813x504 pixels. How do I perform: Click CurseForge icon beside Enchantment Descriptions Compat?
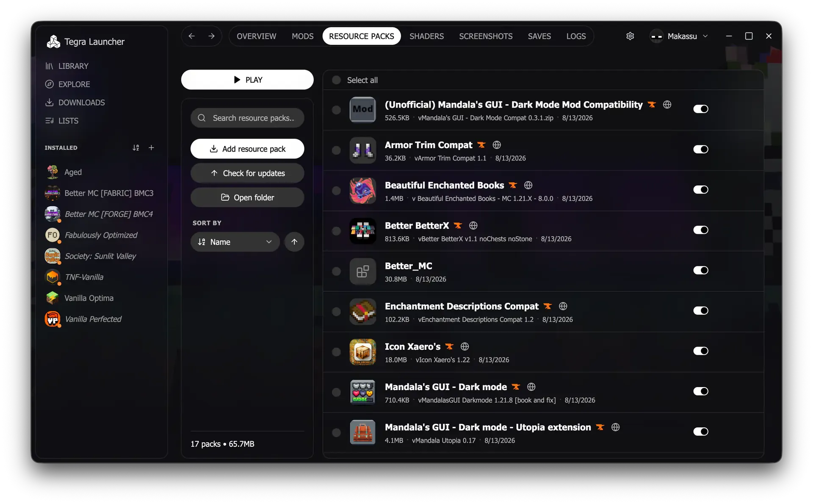pos(548,306)
